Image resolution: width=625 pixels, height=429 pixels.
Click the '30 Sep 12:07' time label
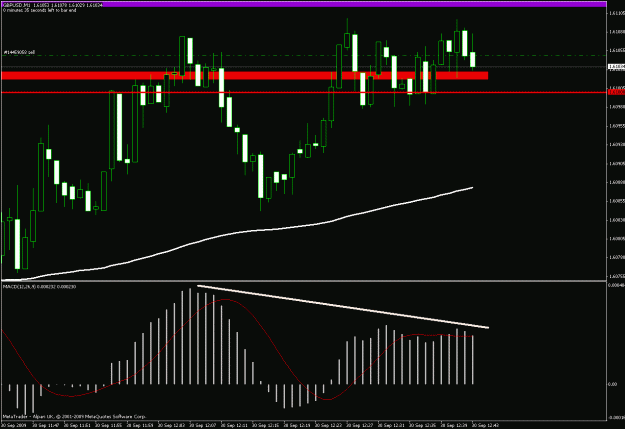coord(202,425)
